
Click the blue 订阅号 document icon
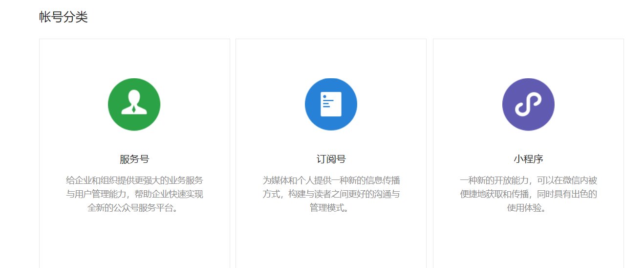(331, 104)
